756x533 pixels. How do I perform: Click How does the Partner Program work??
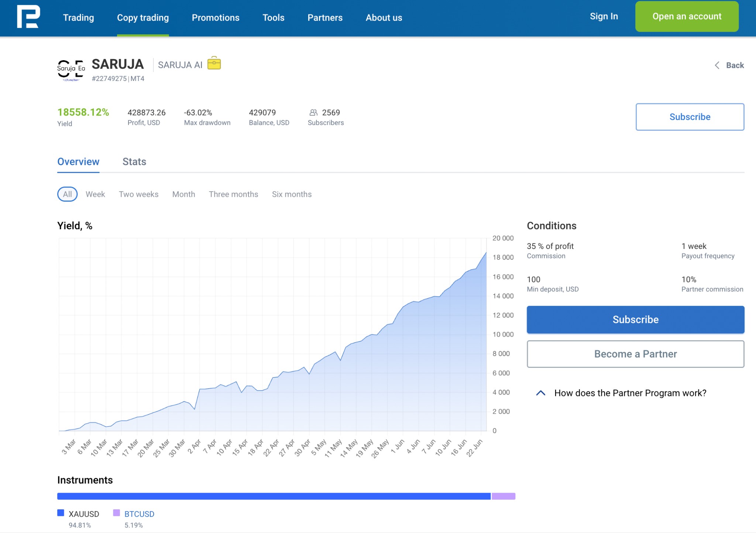(x=630, y=393)
